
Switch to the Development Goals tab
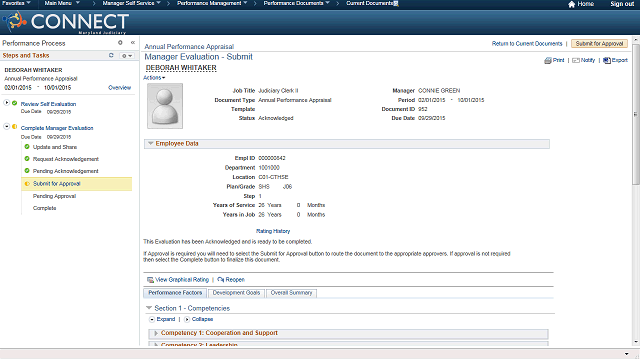point(236,293)
